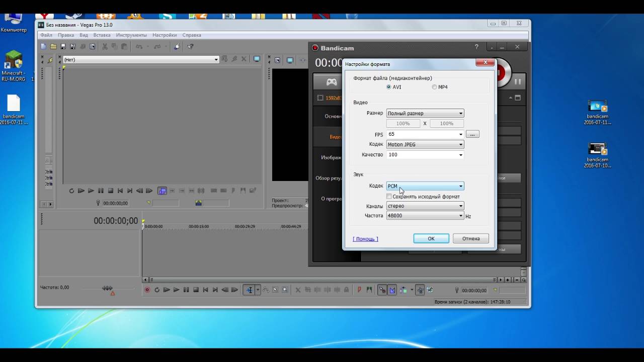Image resolution: width=644 pixels, height=362 pixels.
Task: Click the Open folder icon in Vegas toolbar
Action: pos(53,46)
